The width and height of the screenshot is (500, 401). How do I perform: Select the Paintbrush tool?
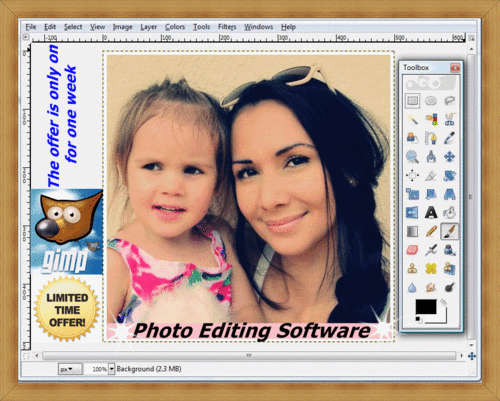click(450, 231)
